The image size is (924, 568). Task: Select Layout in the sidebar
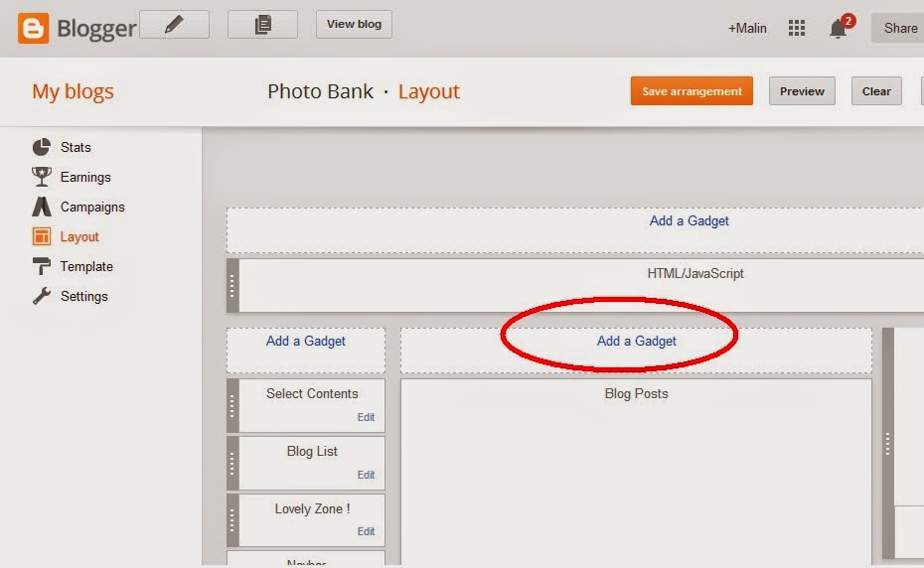[x=79, y=237]
